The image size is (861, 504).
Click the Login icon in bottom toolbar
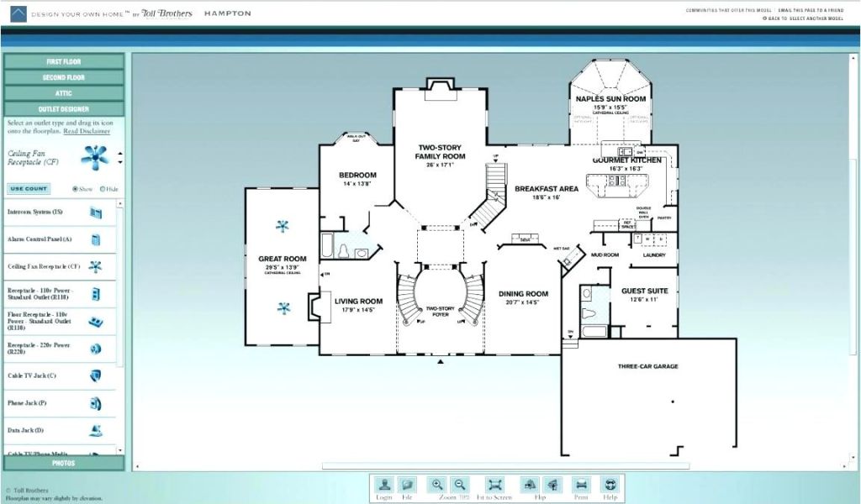[x=384, y=485]
